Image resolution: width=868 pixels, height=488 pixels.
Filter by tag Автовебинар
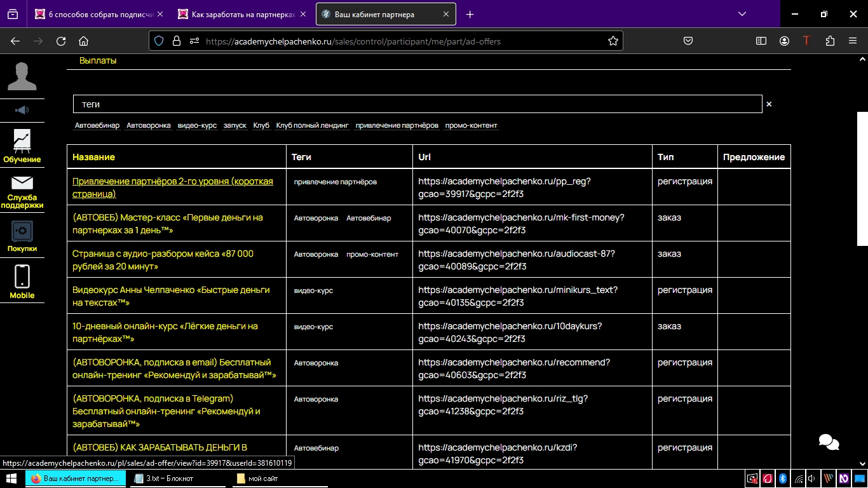point(97,125)
